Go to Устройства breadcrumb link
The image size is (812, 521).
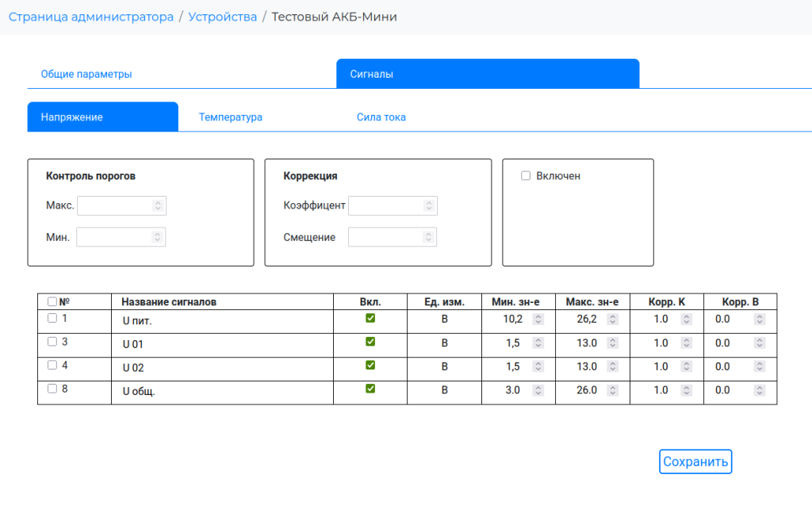[223, 17]
